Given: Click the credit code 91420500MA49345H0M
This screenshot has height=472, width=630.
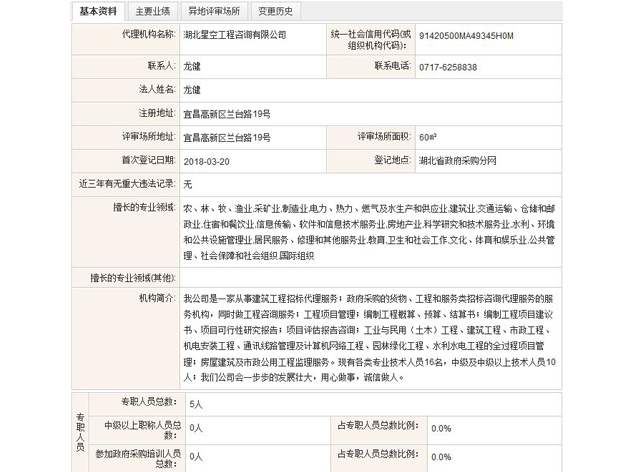Looking at the screenshot, I should pyautogui.click(x=467, y=36).
